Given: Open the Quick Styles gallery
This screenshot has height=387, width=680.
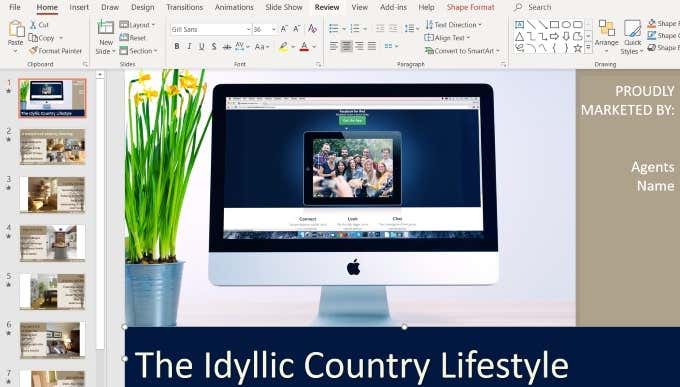Looking at the screenshot, I should [x=632, y=37].
